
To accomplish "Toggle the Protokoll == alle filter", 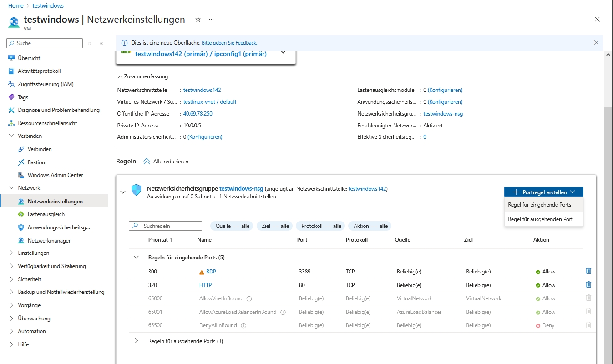I will click(321, 226).
